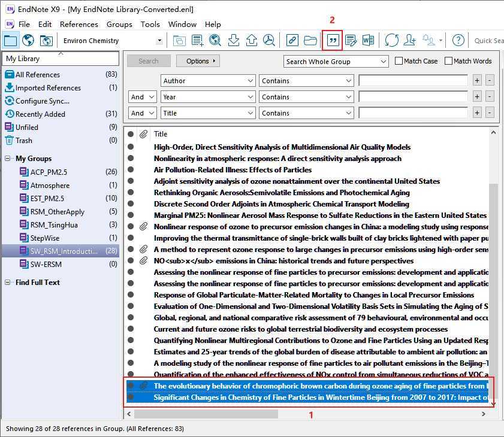This screenshot has height=437, width=504.
Task: Click the Insert Citation quote icon
Action: point(333,41)
